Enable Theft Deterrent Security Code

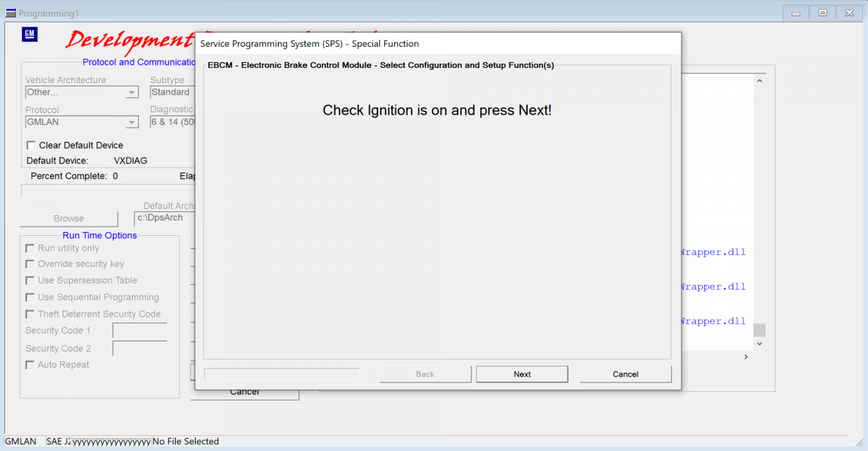30,314
